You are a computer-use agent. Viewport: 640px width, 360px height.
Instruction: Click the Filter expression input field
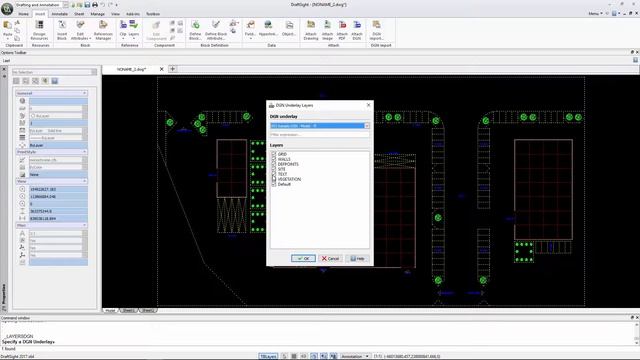(320, 134)
